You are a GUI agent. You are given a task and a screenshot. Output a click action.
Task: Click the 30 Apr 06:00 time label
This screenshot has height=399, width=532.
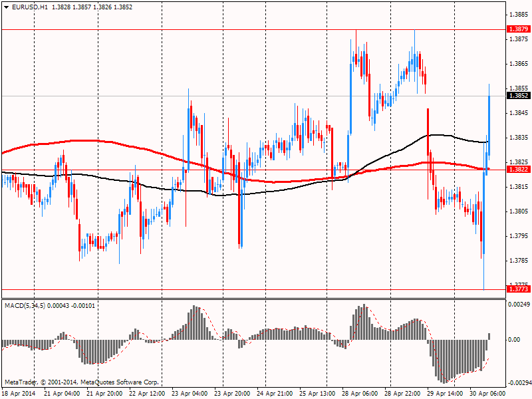(489, 394)
